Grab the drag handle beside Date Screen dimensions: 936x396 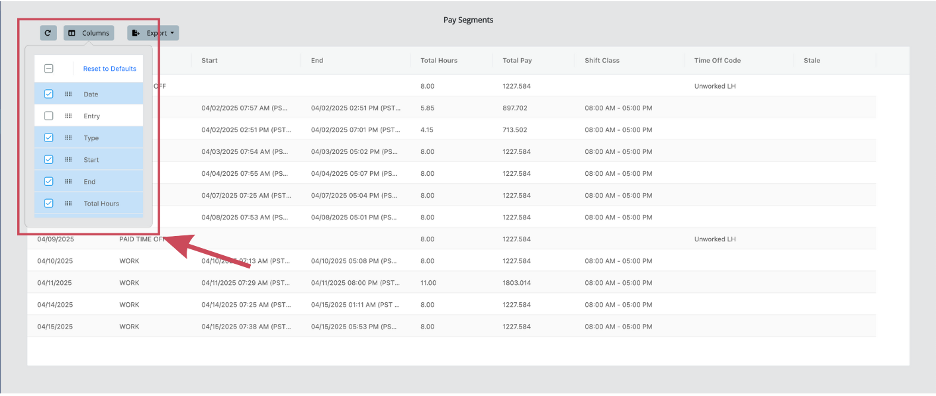pyautogui.click(x=68, y=94)
